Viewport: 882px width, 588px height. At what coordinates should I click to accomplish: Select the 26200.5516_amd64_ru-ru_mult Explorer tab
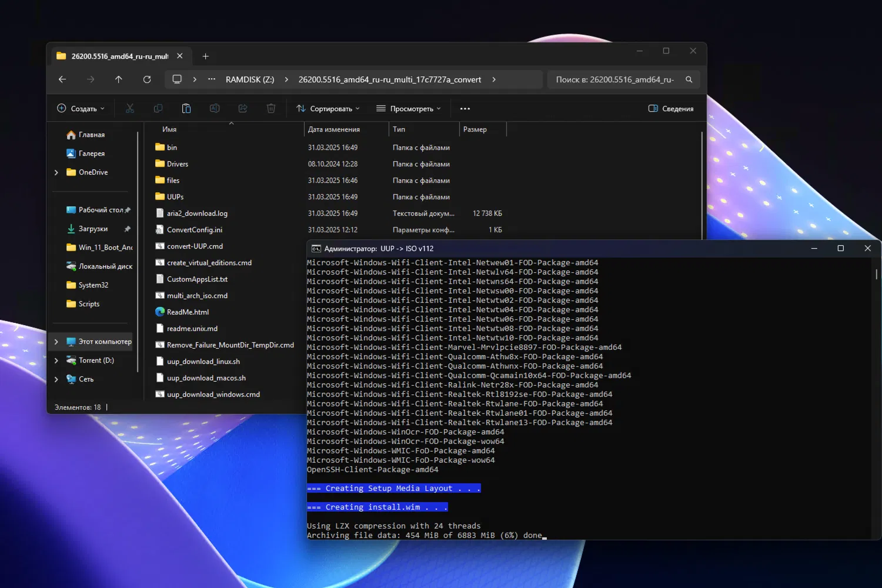(x=121, y=56)
